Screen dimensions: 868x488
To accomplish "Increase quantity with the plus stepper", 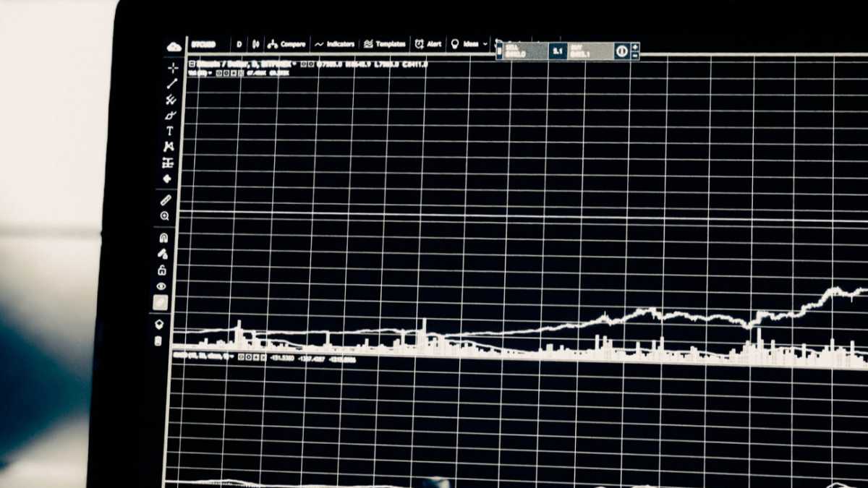I will coord(635,47).
